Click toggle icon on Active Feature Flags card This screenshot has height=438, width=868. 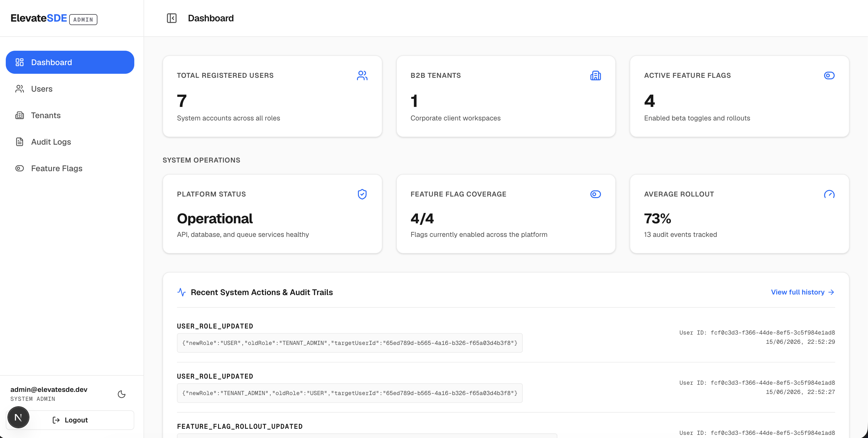click(x=829, y=75)
